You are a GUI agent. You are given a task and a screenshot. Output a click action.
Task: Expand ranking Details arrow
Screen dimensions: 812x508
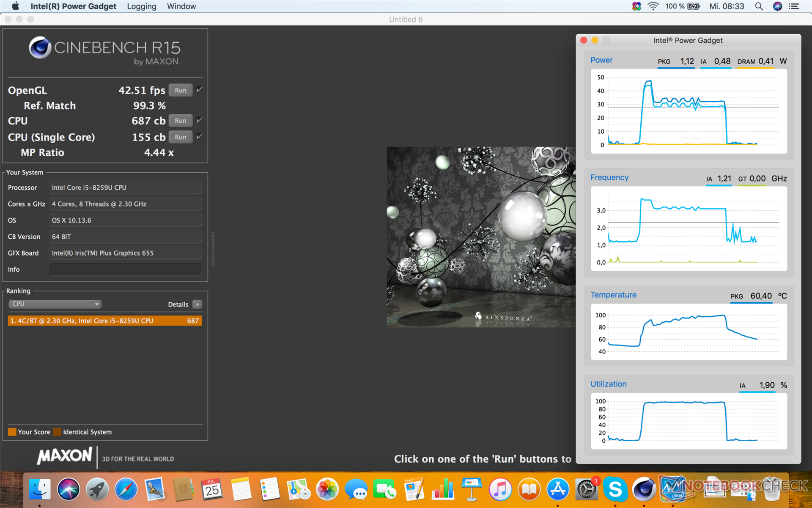click(x=197, y=304)
